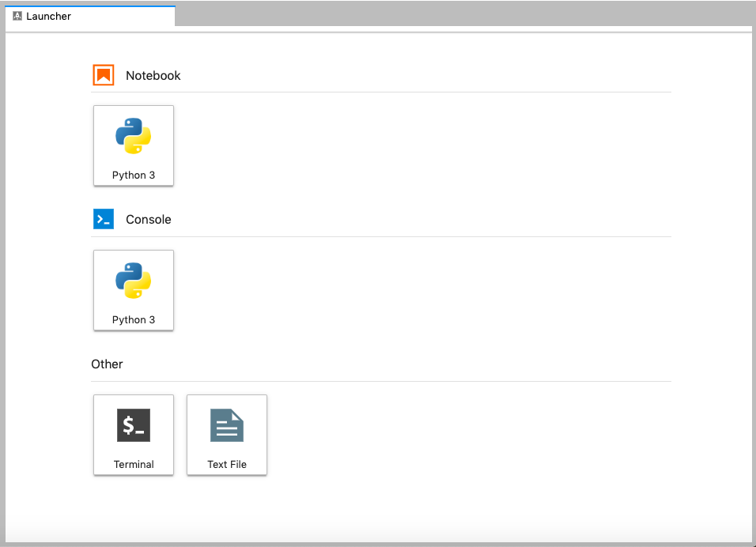Click the Python 3 label under Console

coord(134,320)
